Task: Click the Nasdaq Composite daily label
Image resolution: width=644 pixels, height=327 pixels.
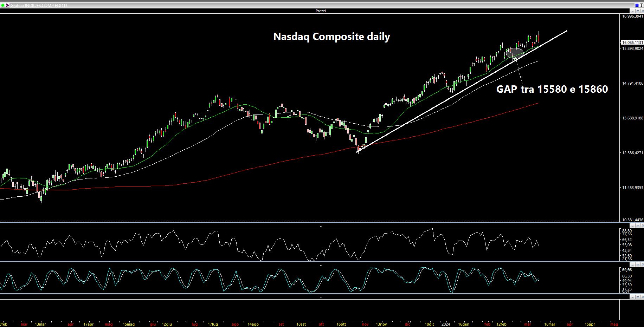Action: click(x=331, y=37)
